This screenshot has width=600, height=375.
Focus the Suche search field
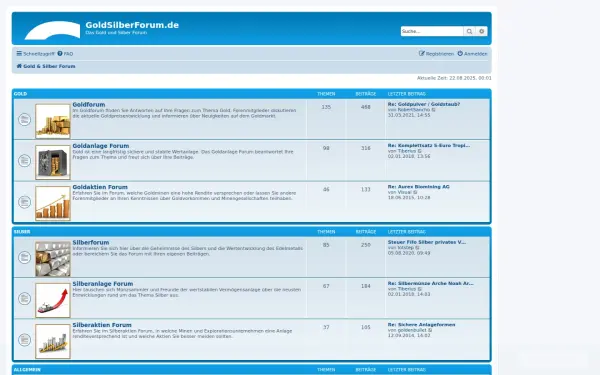coord(432,31)
